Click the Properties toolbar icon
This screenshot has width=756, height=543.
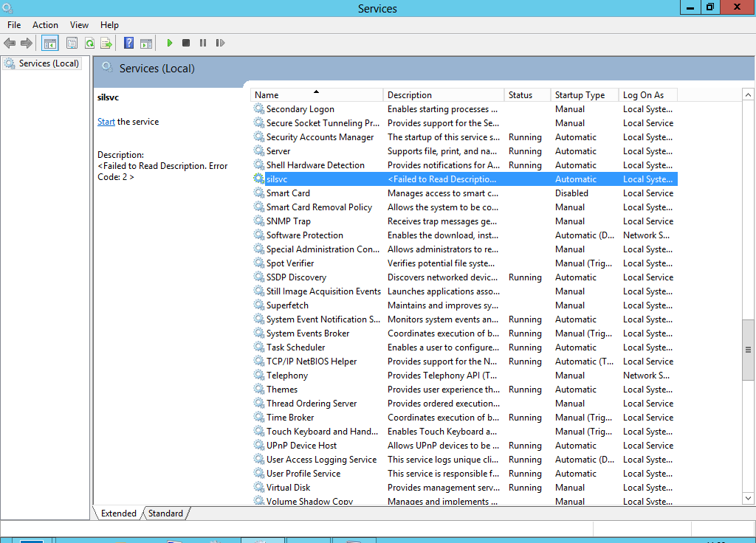coord(72,44)
